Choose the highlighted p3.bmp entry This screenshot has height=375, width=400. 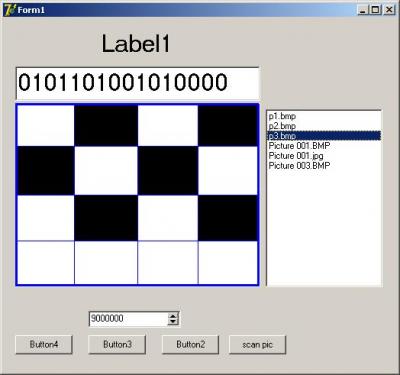tap(324, 136)
